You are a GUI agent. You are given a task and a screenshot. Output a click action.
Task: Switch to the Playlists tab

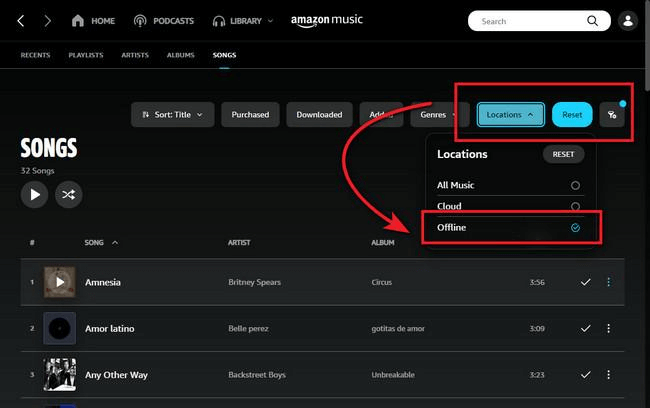tap(85, 56)
